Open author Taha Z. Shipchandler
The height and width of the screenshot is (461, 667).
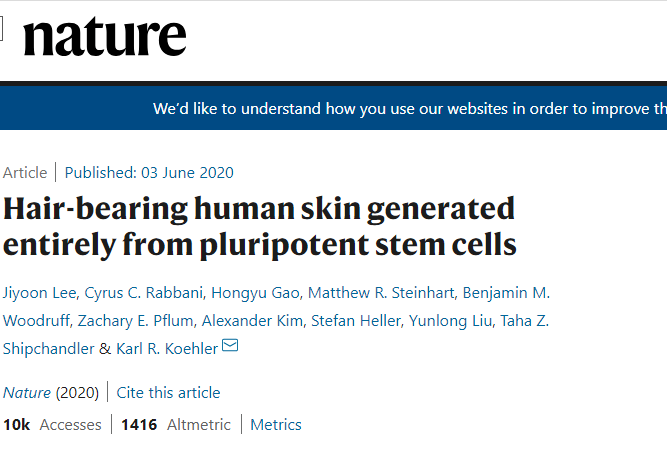(x=524, y=321)
